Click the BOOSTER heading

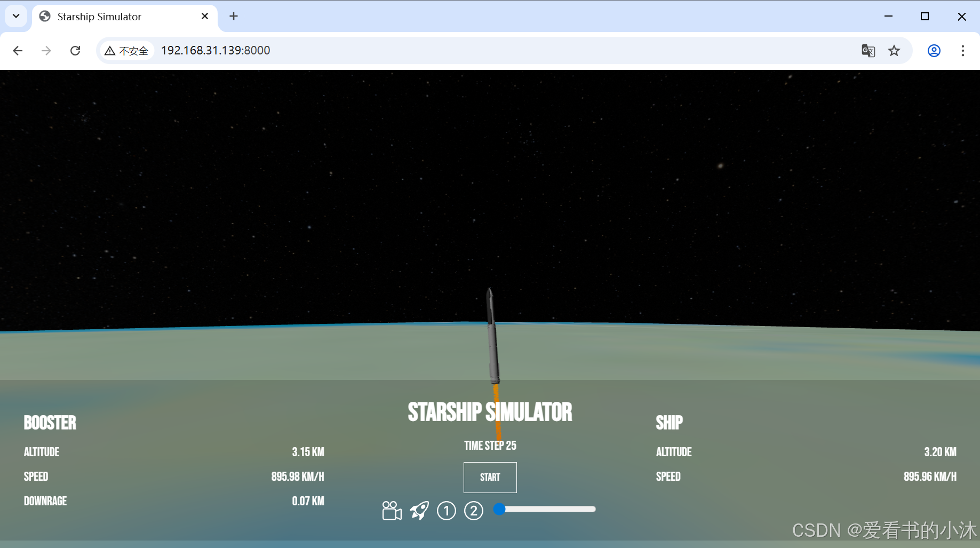coord(50,423)
